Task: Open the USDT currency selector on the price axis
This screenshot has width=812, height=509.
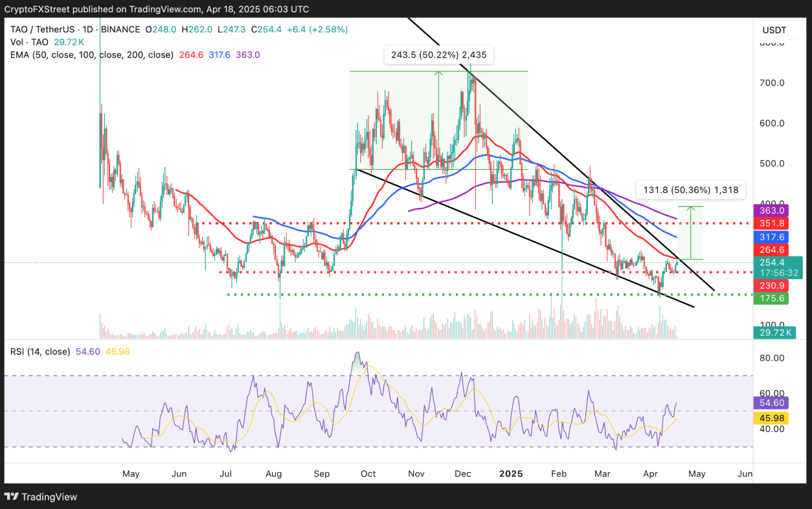Action: [x=773, y=30]
